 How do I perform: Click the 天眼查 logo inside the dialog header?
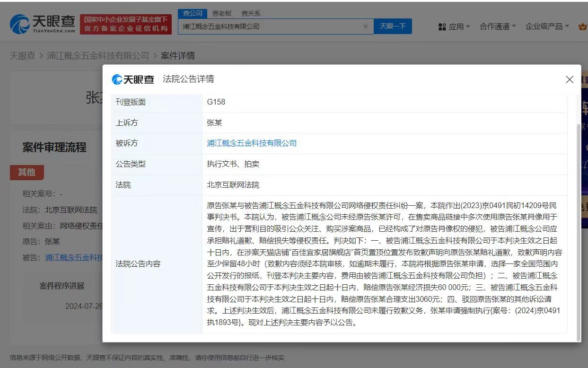(x=133, y=79)
